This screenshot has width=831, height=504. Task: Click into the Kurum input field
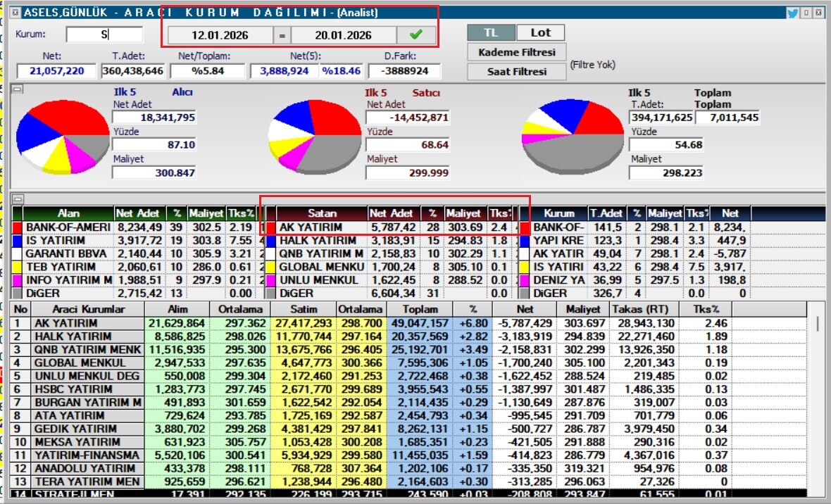[104, 34]
